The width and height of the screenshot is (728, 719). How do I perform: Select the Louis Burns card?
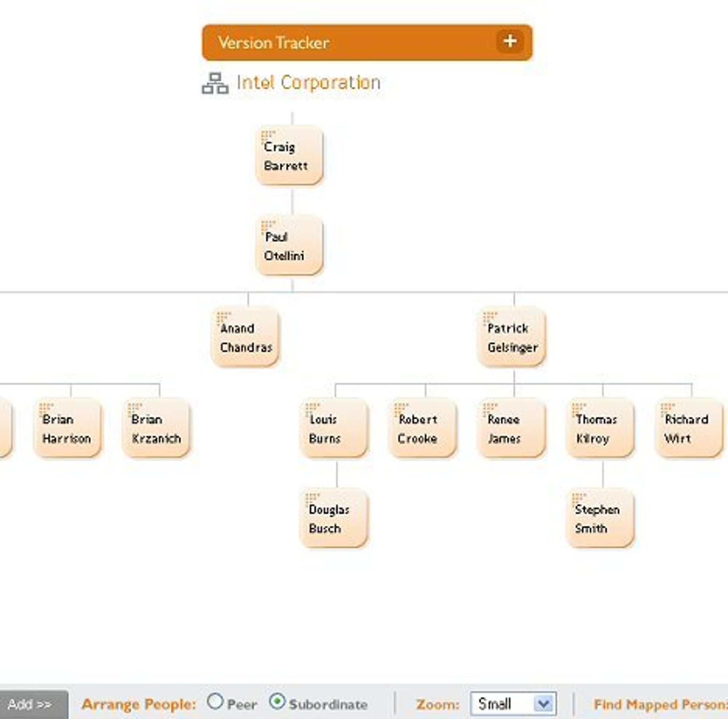(x=334, y=428)
